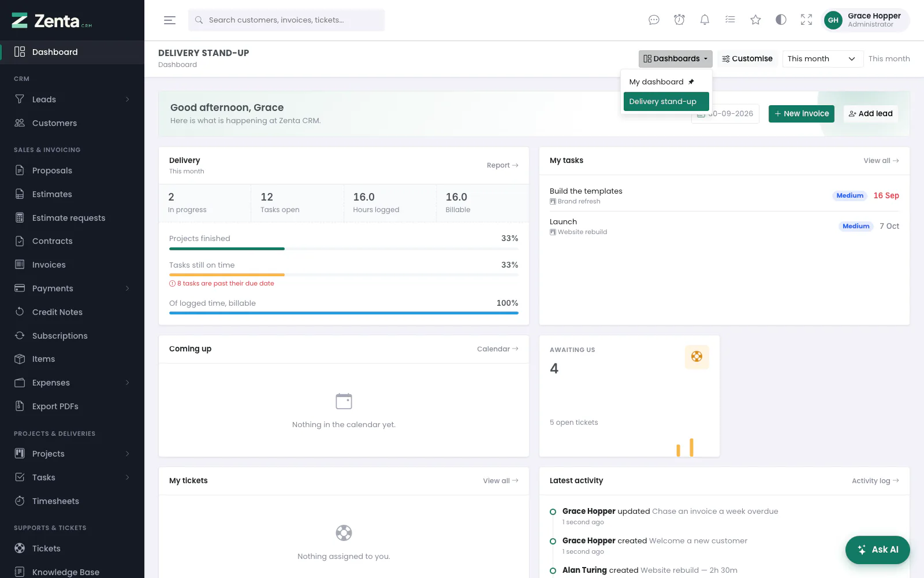This screenshot has height=578, width=924.
Task: Click the Customise button
Action: pos(747,59)
